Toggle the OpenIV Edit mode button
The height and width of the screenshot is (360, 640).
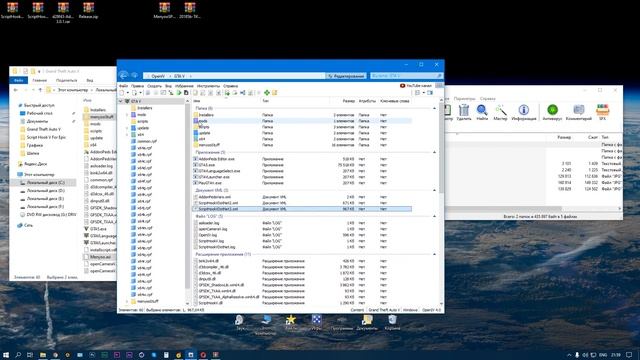tap(346, 76)
